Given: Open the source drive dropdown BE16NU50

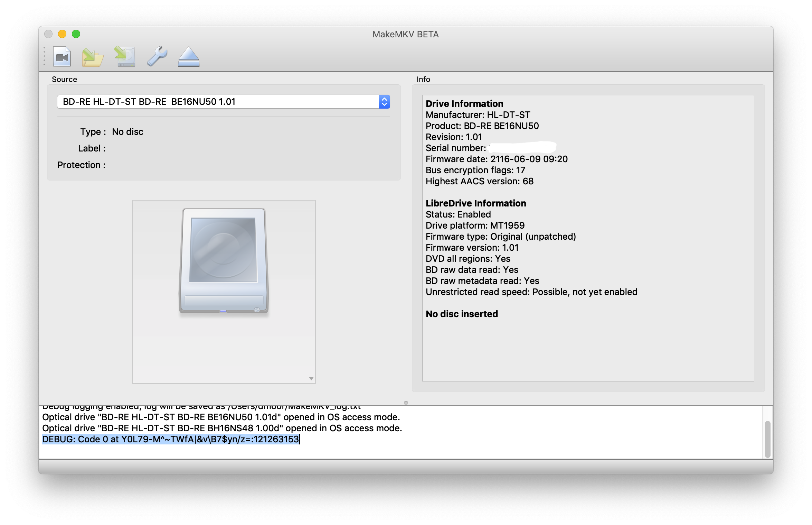Looking at the screenshot, I should tap(224, 102).
